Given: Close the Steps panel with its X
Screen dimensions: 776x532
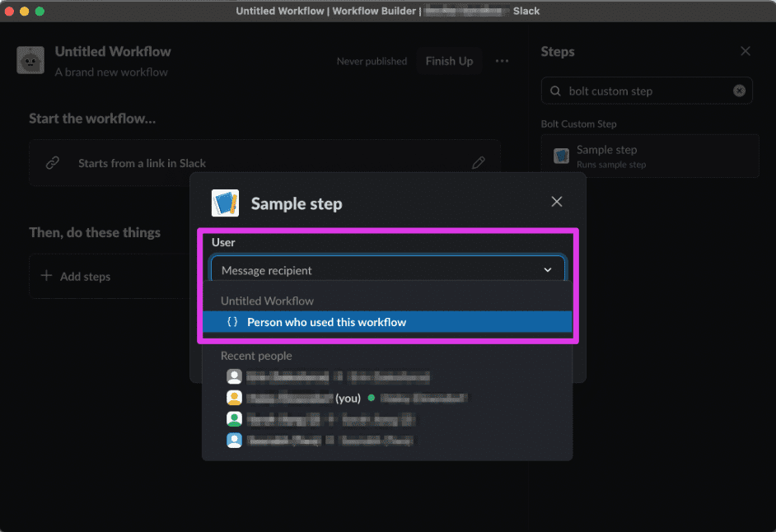Looking at the screenshot, I should (x=746, y=51).
